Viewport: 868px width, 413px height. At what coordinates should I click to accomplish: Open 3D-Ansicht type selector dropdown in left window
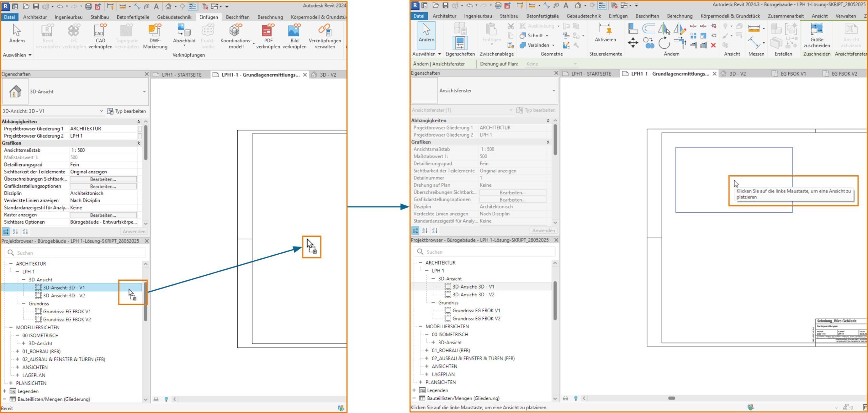[144, 92]
